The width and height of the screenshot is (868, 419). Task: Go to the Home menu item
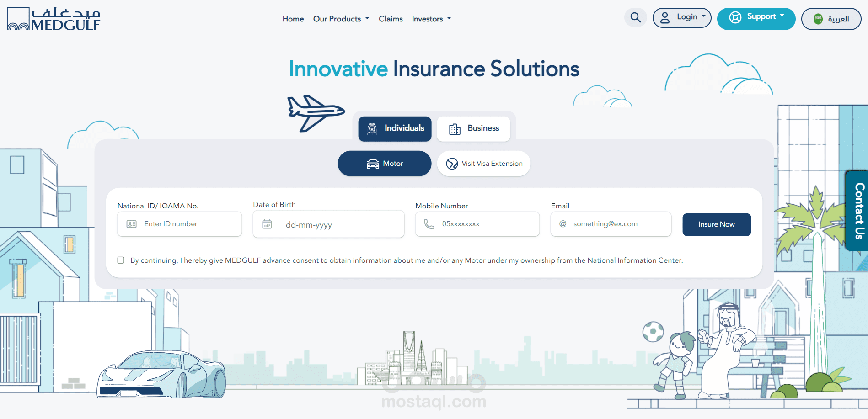(293, 19)
